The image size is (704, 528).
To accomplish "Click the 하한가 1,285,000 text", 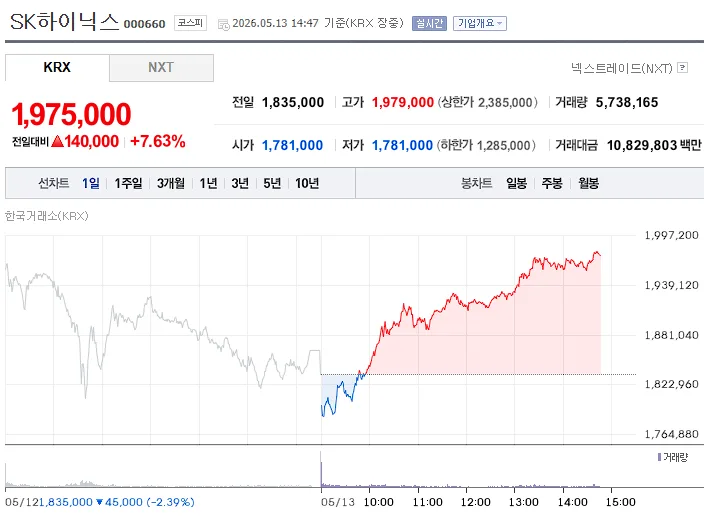I will (x=486, y=145).
